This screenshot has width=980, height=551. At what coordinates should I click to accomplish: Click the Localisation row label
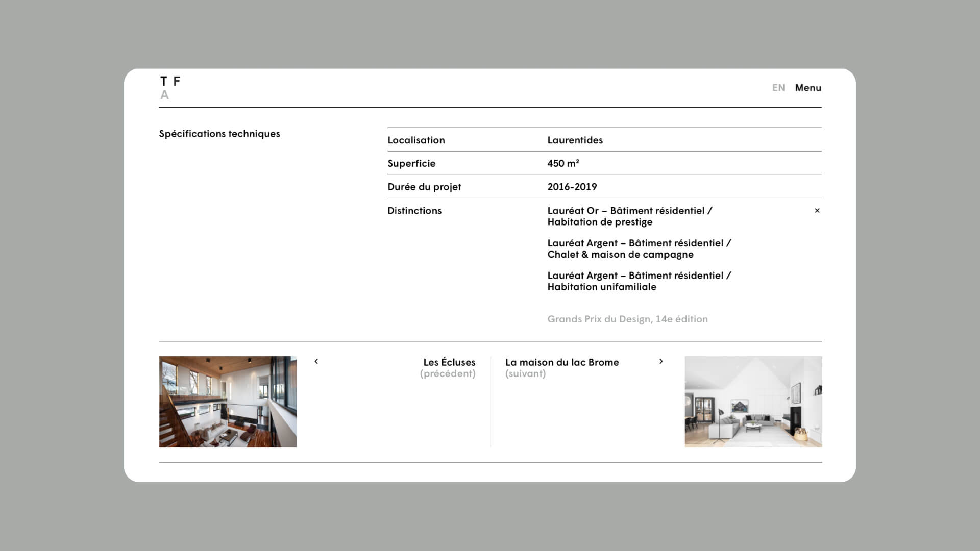point(416,140)
